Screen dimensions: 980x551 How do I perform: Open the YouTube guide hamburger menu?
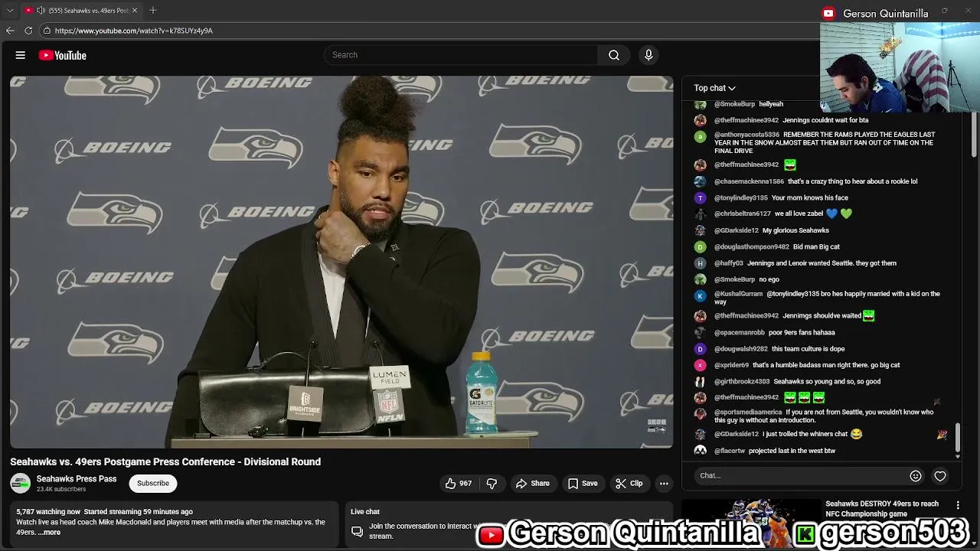coord(21,55)
